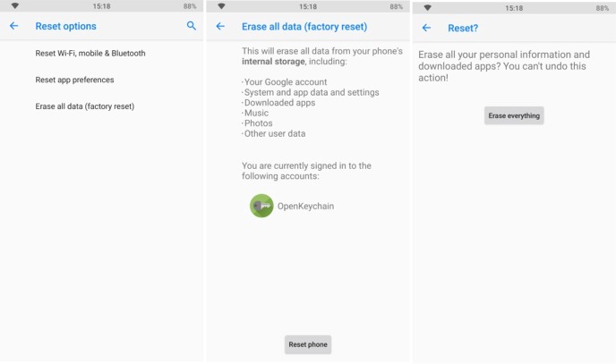The image size is (616, 364).
Task: Tap Wi-Fi status icon on Reset? screen
Action: [x=427, y=8]
